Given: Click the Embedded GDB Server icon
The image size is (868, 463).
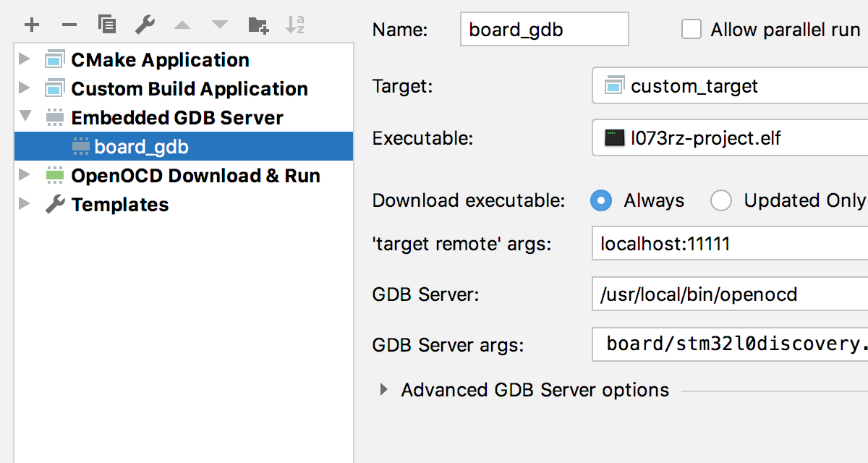Looking at the screenshot, I should (54, 117).
